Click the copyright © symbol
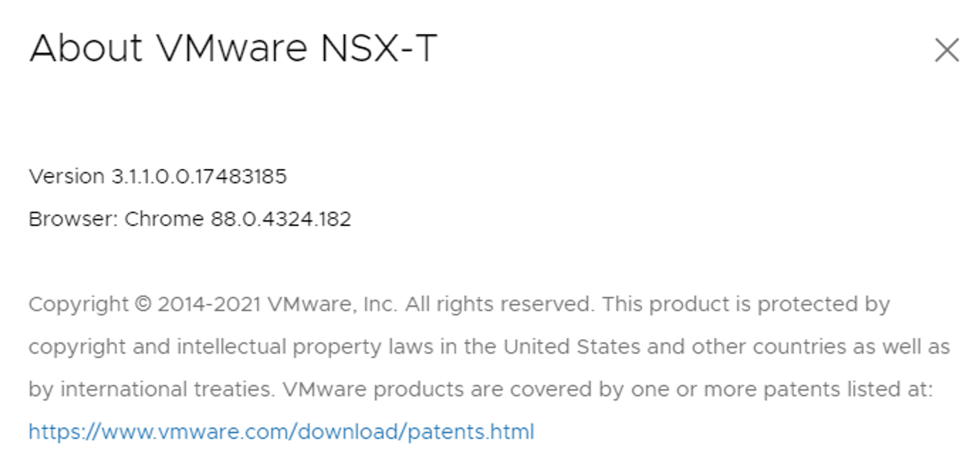 [143, 305]
